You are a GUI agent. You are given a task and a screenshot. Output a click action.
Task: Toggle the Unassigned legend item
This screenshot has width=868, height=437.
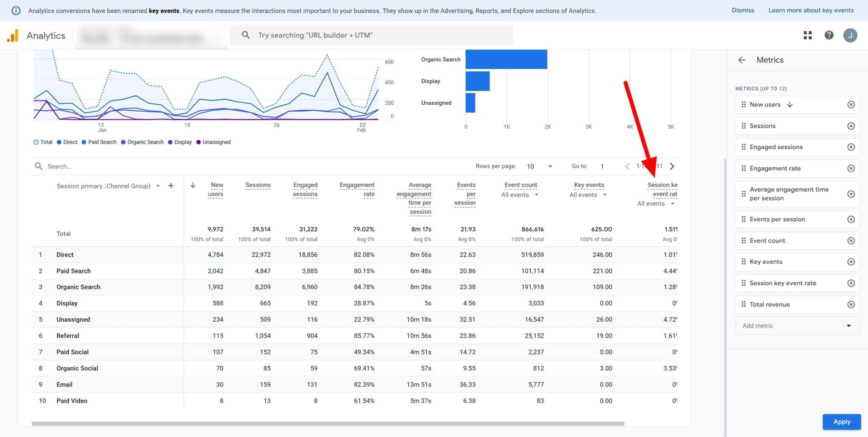coord(214,142)
